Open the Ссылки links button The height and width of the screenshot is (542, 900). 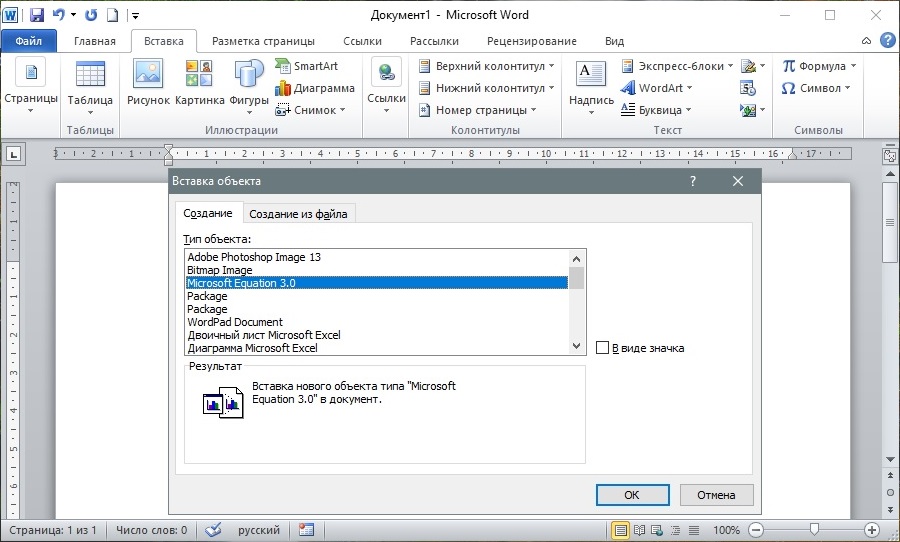click(x=386, y=86)
